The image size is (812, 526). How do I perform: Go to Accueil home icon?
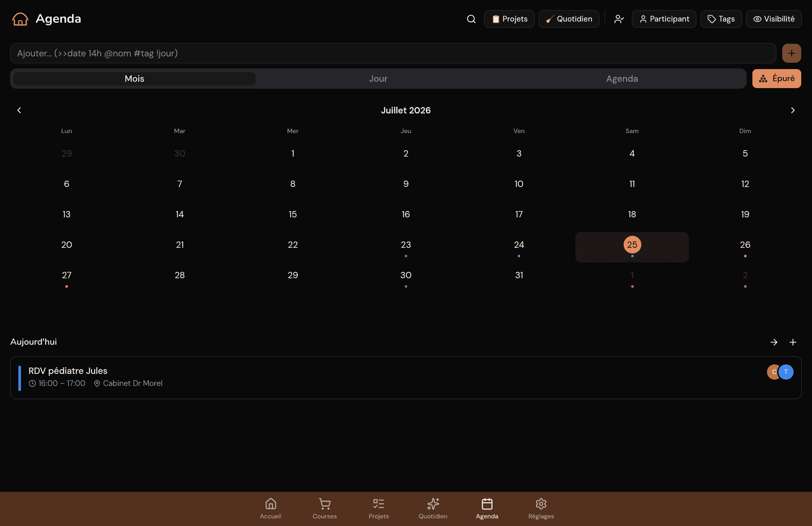(x=271, y=504)
